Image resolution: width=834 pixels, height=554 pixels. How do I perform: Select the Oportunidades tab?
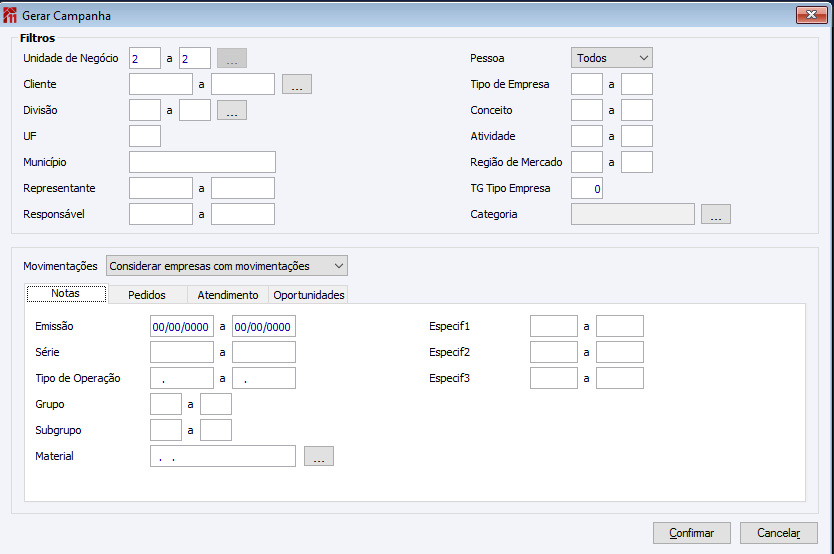tap(309, 295)
